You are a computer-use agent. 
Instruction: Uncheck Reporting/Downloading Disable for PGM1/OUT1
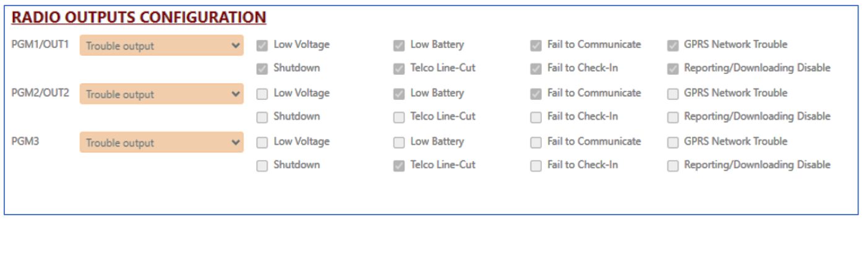pos(672,69)
